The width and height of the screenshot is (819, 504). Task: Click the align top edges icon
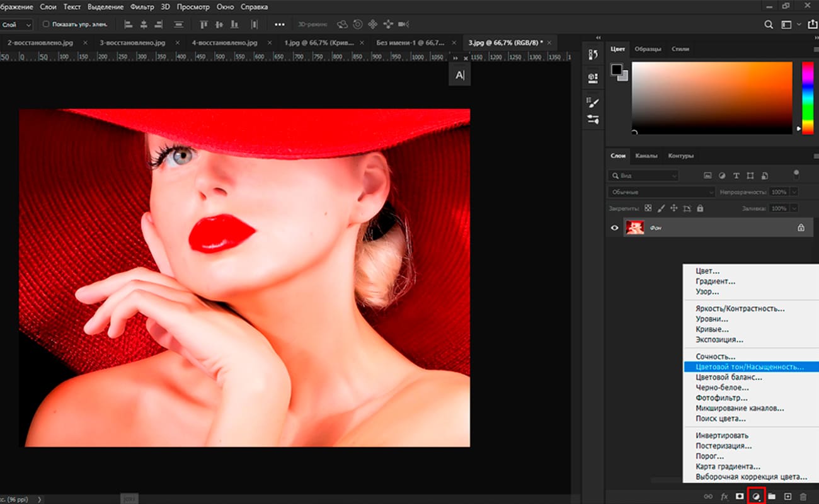click(x=203, y=25)
